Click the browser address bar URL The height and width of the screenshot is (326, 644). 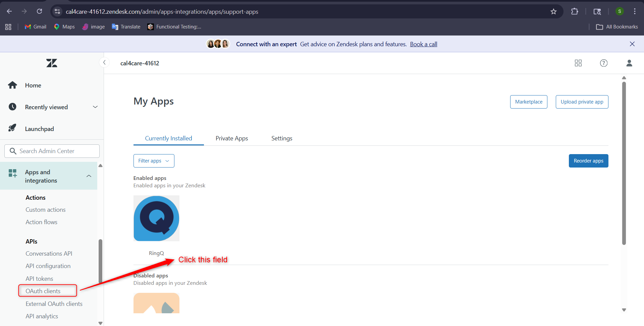coord(162,12)
